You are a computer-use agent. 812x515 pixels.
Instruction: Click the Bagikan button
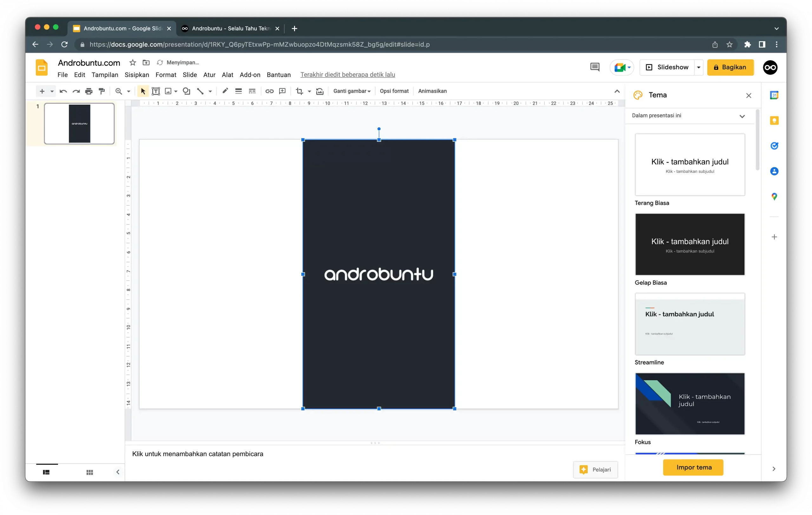(730, 67)
